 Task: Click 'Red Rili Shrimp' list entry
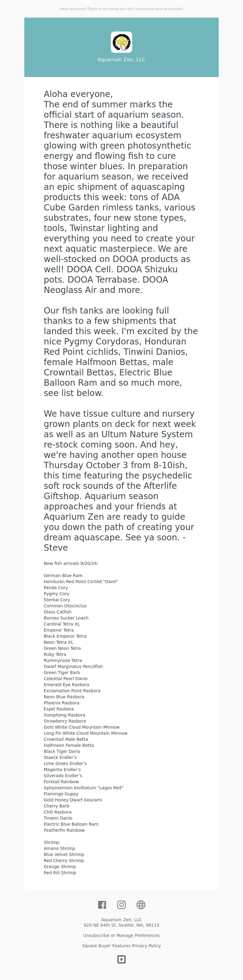(x=60, y=872)
